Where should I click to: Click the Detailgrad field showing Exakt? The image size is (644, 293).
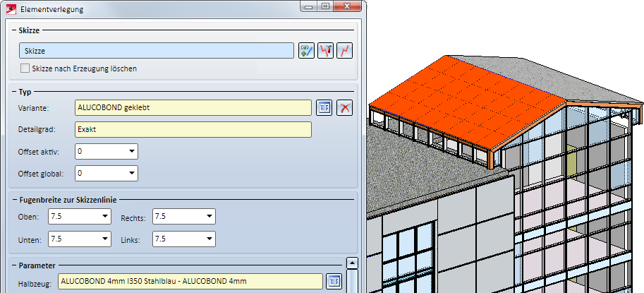point(193,129)
